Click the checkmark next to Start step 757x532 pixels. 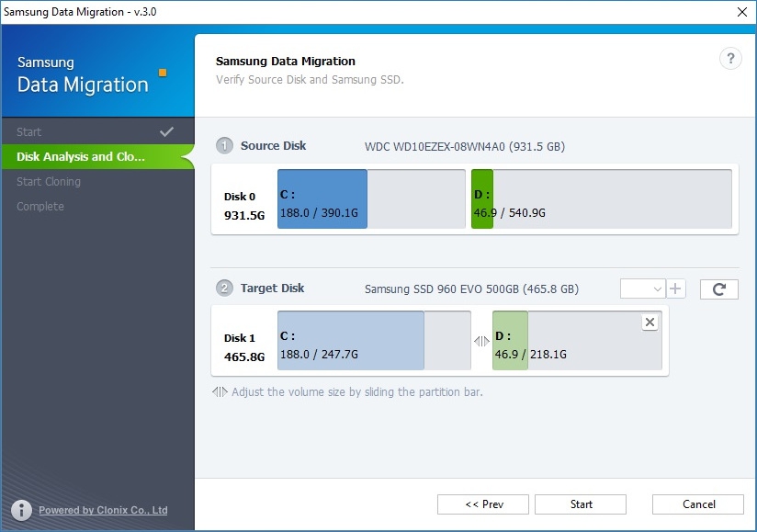click(x=166, y=131)
